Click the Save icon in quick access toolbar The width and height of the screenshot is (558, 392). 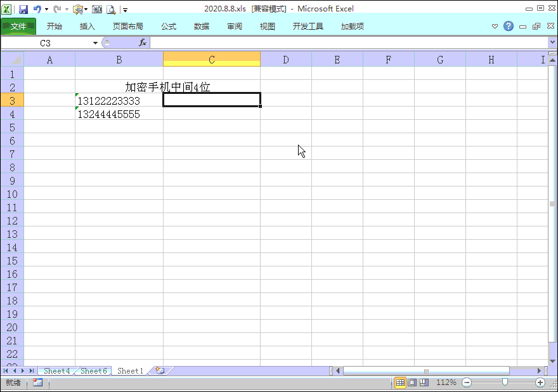23,10
